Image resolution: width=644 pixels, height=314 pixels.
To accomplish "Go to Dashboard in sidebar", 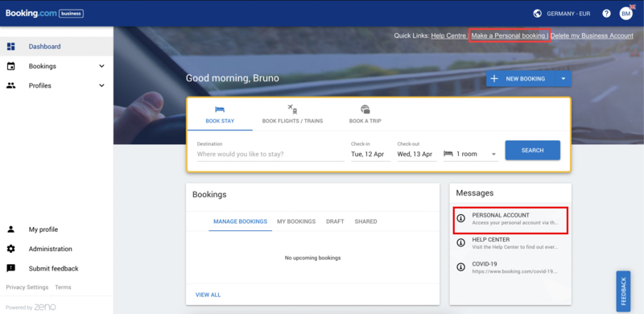I will (x=56, y=47).
